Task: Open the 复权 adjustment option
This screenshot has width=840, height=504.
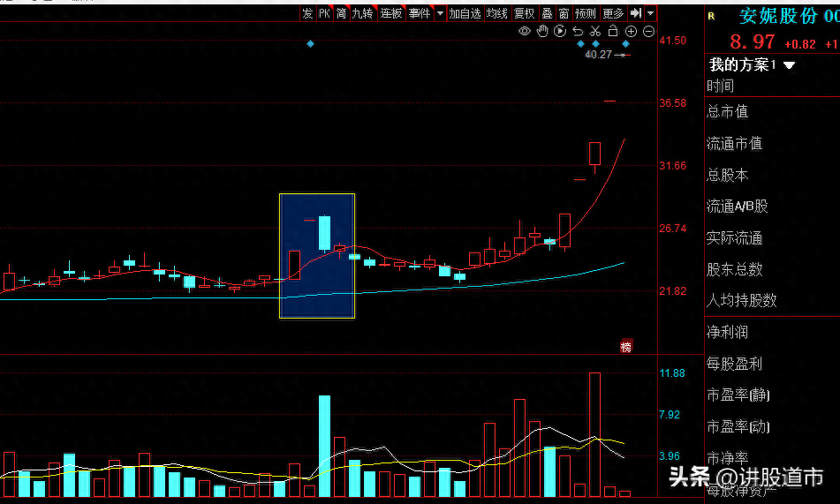Action: pyautogui.click(x=524, y=13)
